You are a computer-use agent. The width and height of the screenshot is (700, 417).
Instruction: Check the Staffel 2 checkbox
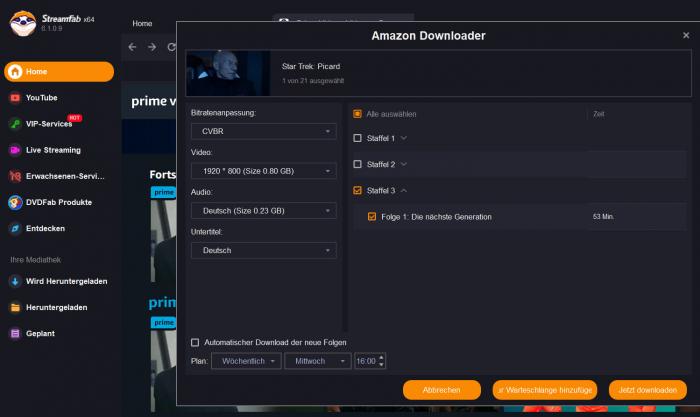pyautogui.click(x=357, y=164)
